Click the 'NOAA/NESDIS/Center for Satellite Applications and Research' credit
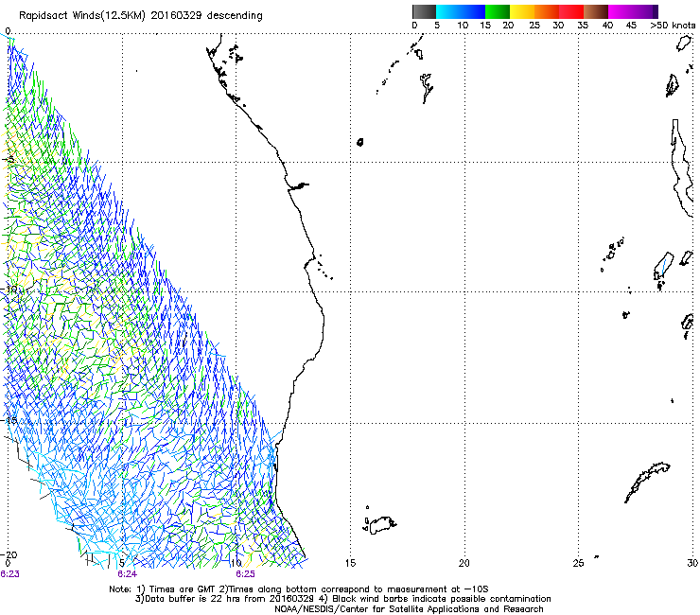The height and width of the screenshot is (615, 700). [x=409, y=608]
